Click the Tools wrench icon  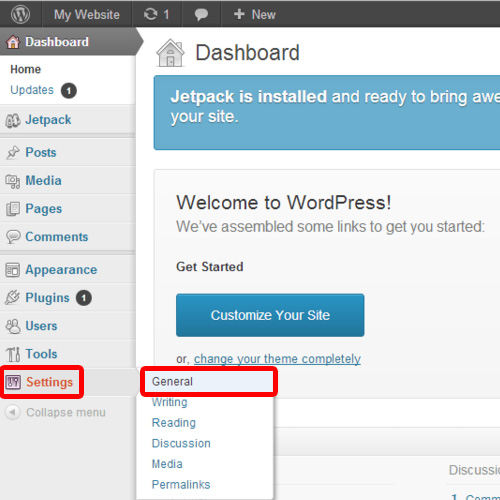(13, 354)
